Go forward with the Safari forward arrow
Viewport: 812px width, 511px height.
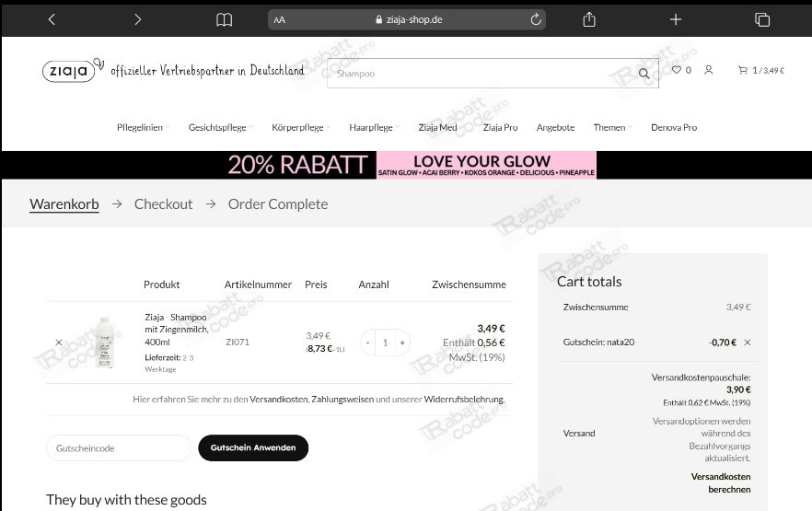137,19
